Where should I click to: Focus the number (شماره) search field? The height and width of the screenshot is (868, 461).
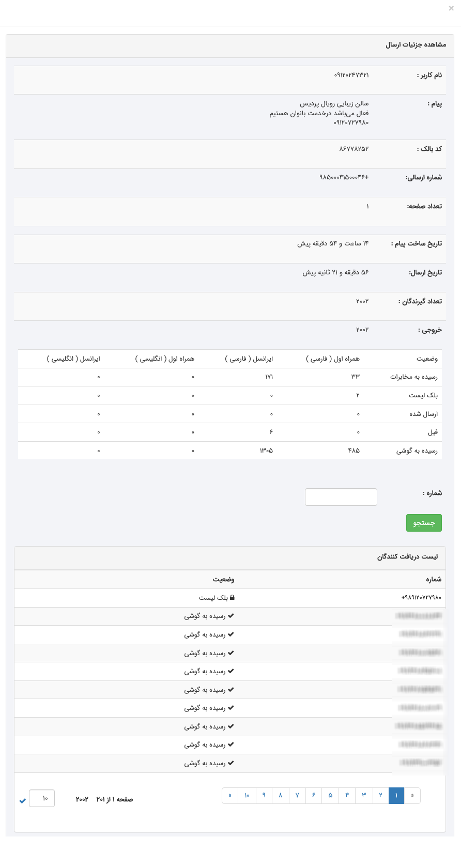[x=341, y=497]
